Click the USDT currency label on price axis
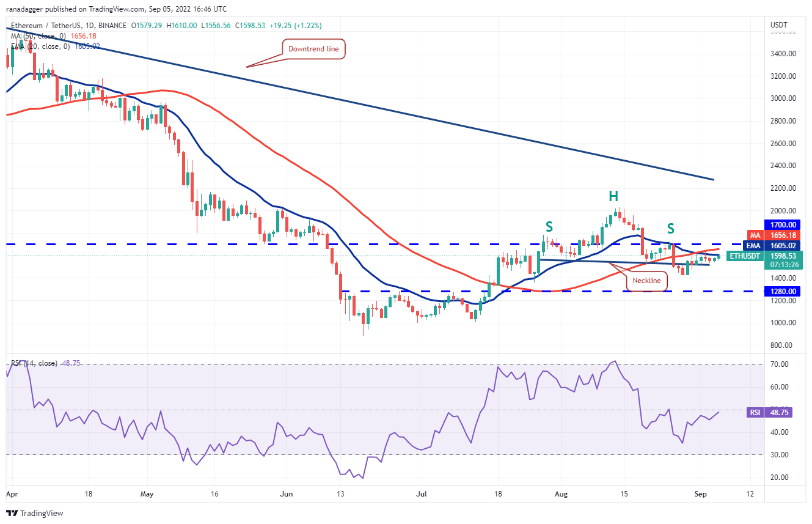The height and width of the screenshot is (524, 812). 780,25
